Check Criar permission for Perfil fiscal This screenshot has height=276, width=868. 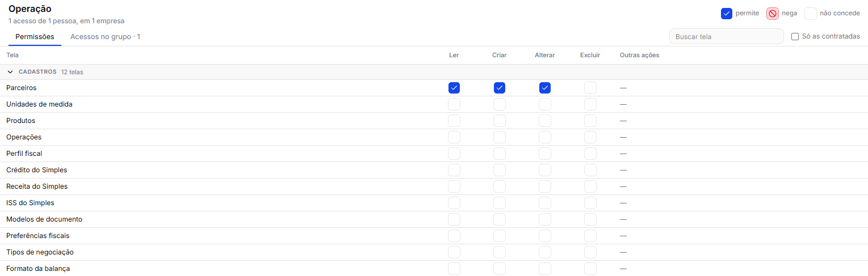(x=500, y=154)
